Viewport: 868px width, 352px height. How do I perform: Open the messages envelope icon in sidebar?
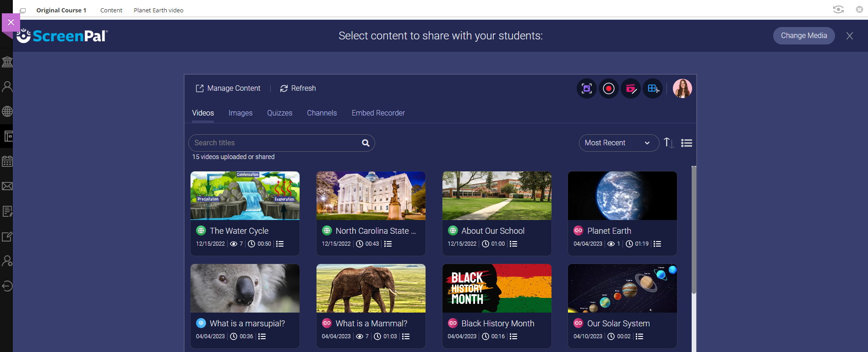pyautogui.click(x=7, y=186)
